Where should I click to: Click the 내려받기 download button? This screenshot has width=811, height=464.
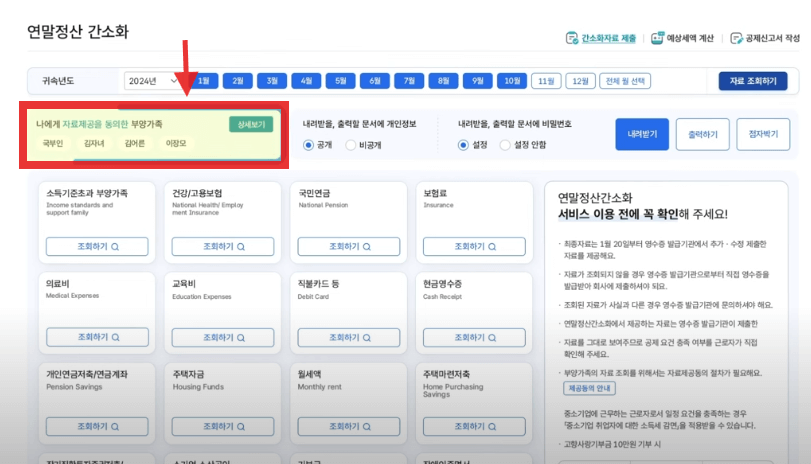(642, 134)
